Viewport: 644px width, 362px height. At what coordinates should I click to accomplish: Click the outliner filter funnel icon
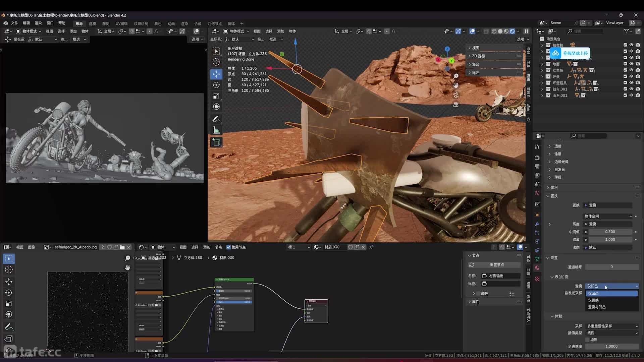[x=626, y=31]
